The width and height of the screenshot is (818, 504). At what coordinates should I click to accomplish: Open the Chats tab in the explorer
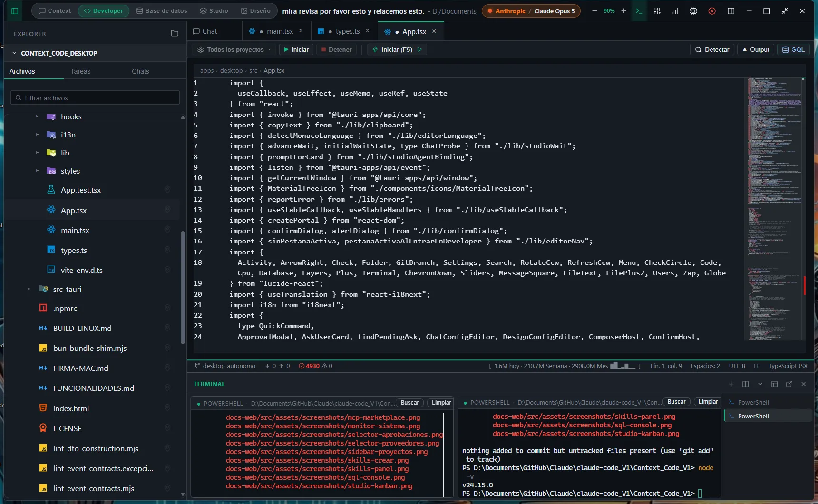click(140, 71)
